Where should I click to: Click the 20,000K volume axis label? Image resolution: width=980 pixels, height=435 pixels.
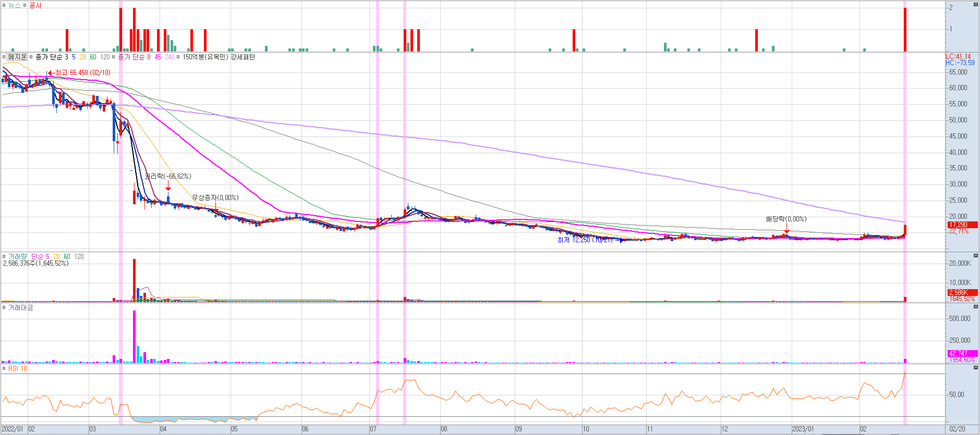[960, 263]
